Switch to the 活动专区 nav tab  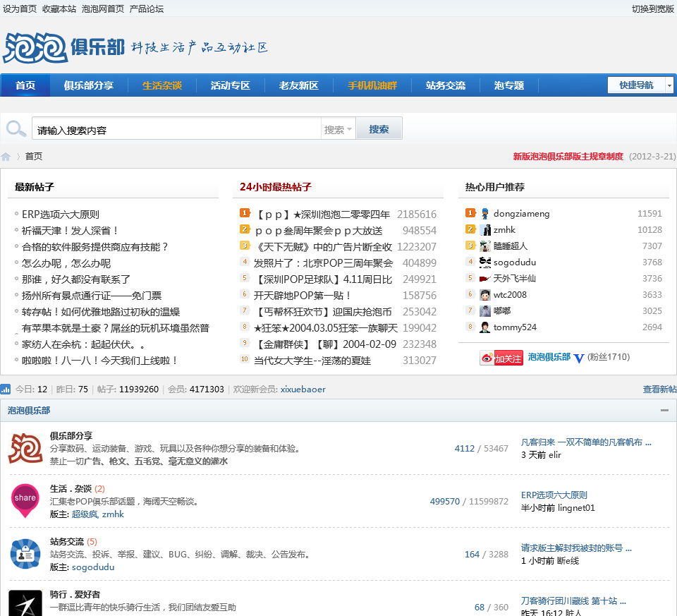click(230, 85)
